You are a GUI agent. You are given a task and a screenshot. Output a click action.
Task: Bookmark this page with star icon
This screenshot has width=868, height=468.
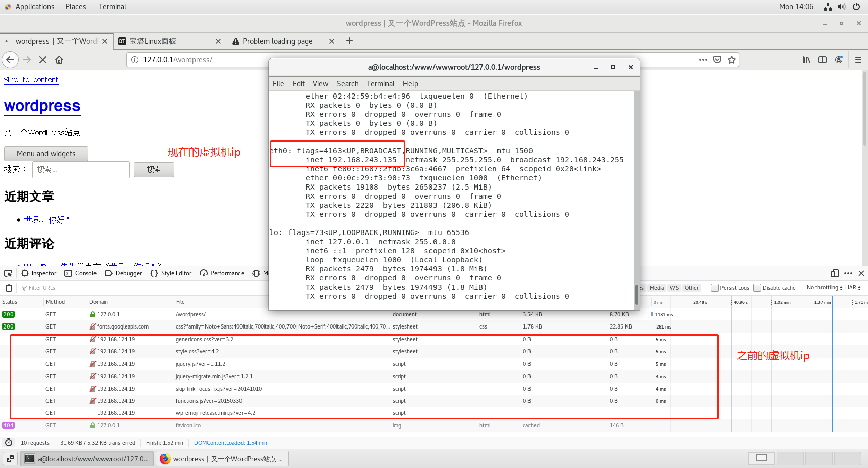731,60
